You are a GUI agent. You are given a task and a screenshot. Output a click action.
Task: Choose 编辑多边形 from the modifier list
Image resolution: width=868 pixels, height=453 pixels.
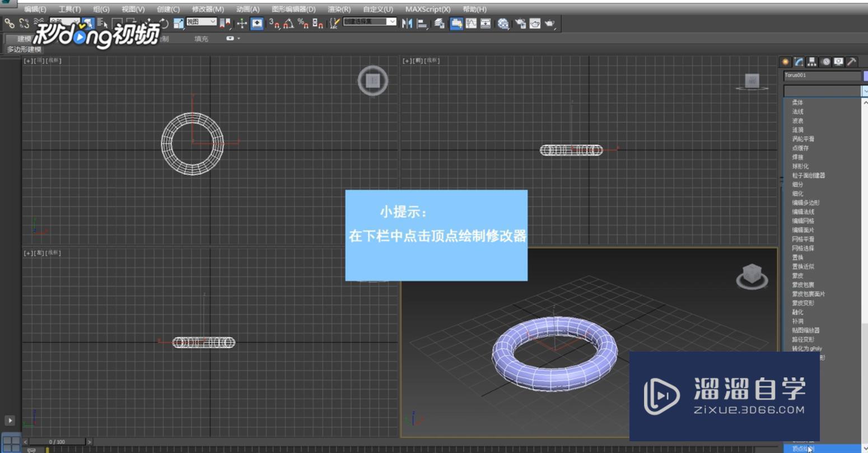click(806, 203)
